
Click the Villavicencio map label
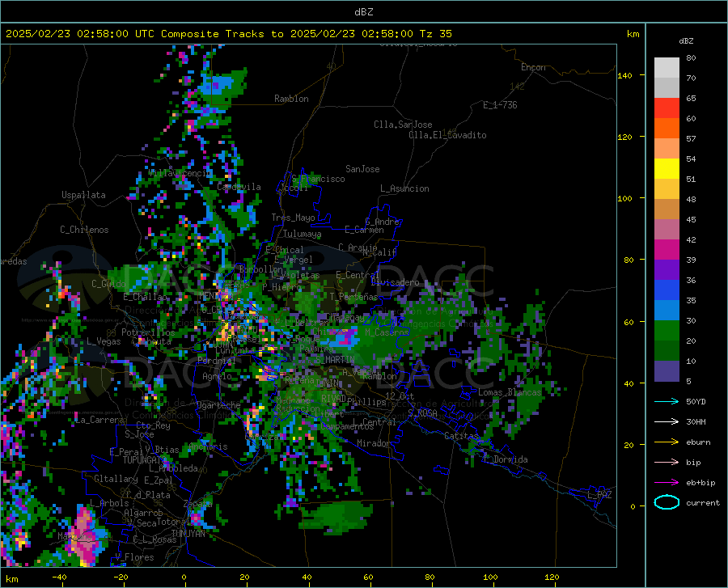click(180, 173)
